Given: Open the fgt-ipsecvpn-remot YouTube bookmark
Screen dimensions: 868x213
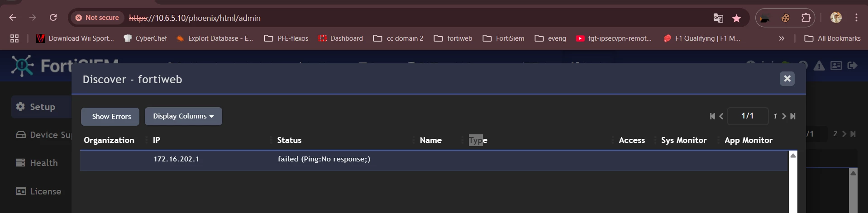Looking at the screenshot, I should pos(614,38).
